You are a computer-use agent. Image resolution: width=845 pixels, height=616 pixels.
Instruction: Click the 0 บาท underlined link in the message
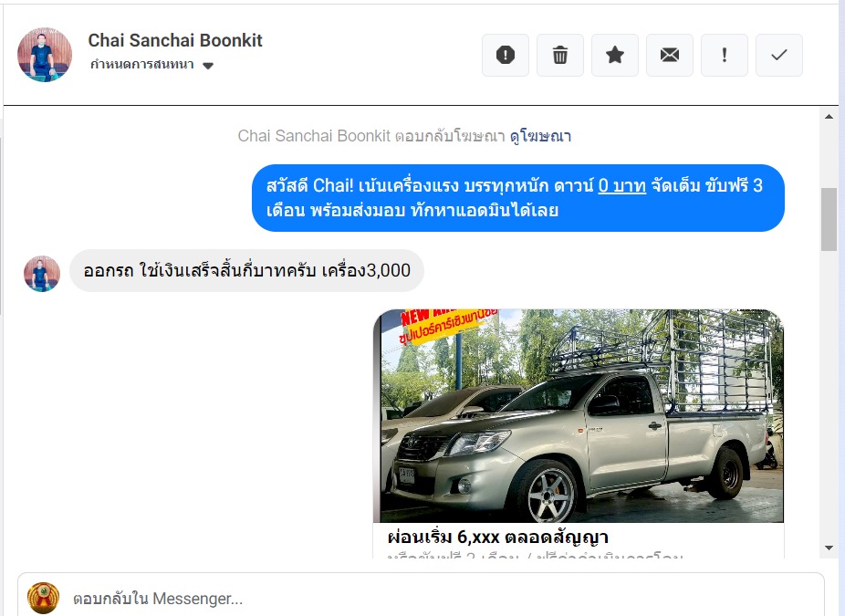[622, 185]
